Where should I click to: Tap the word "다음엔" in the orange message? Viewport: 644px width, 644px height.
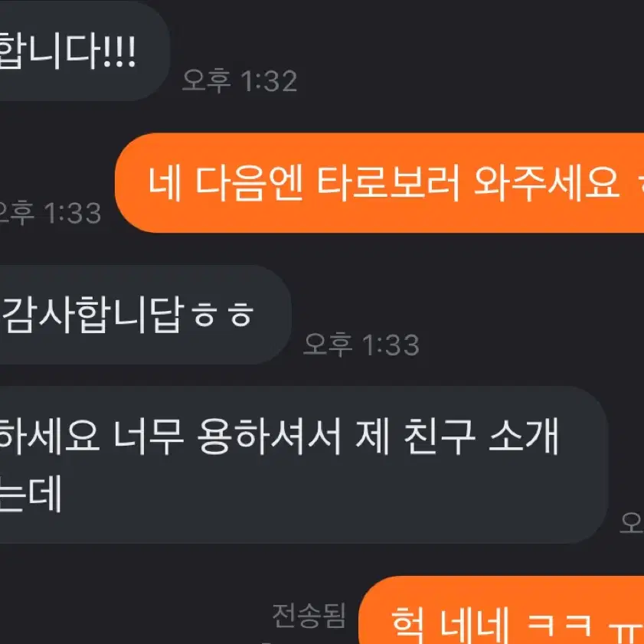click(x=249, y=183)
